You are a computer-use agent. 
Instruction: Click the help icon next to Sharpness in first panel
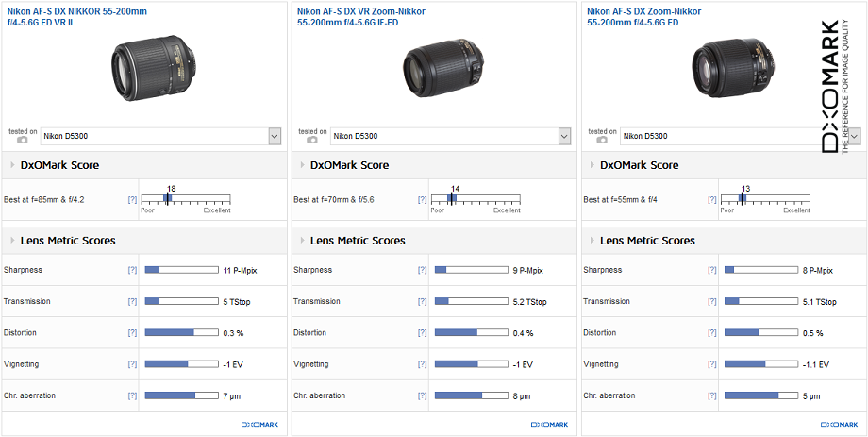click(x=132, y=270)
